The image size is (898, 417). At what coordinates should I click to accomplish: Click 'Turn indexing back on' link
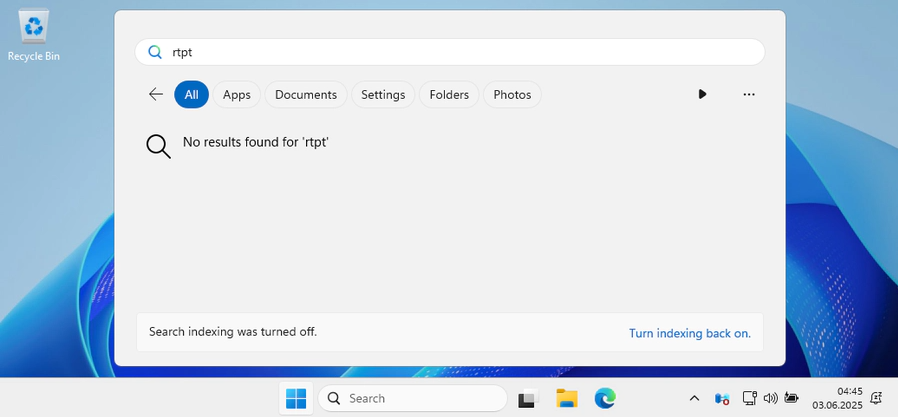click(689, 333)
